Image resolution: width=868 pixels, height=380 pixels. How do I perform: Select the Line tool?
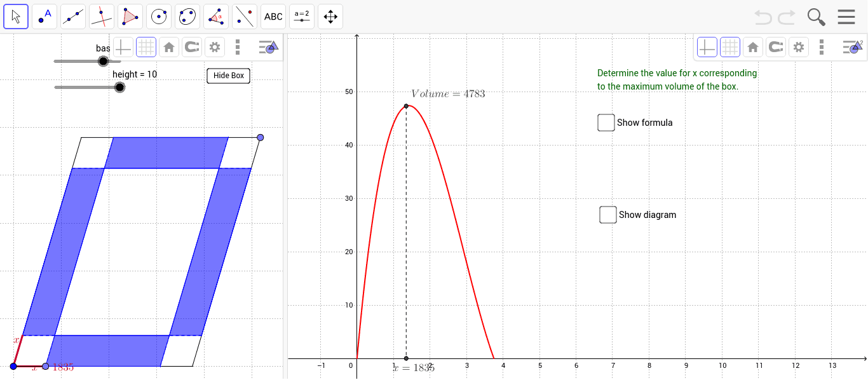[x=72, y=17]
